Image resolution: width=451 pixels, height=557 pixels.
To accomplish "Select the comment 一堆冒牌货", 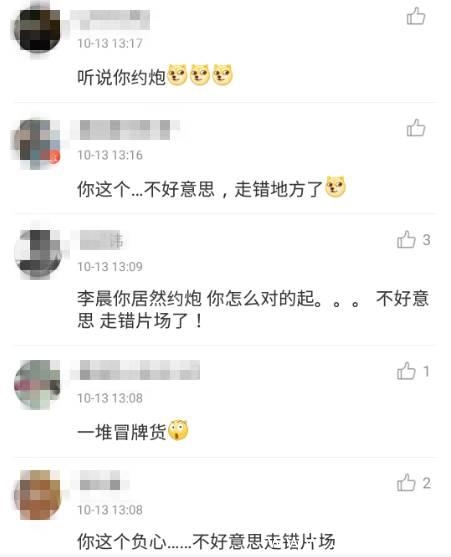I will pos(133,431).
